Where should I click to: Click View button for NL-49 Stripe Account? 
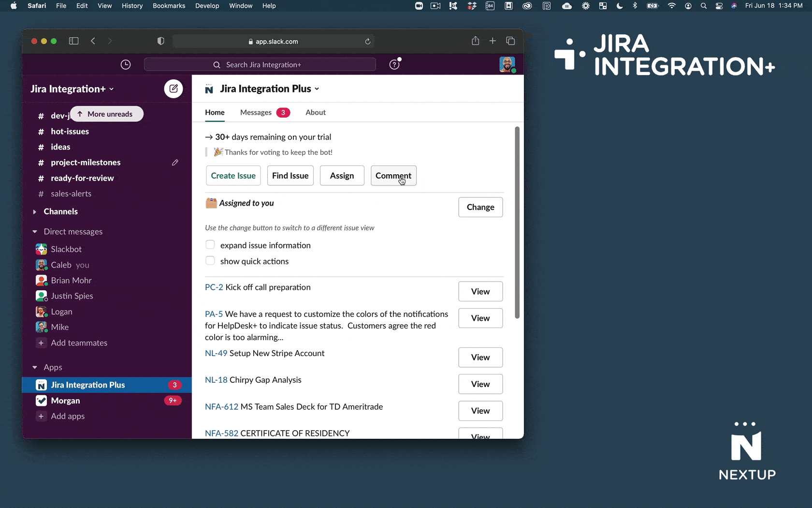[x=480, y=357]
